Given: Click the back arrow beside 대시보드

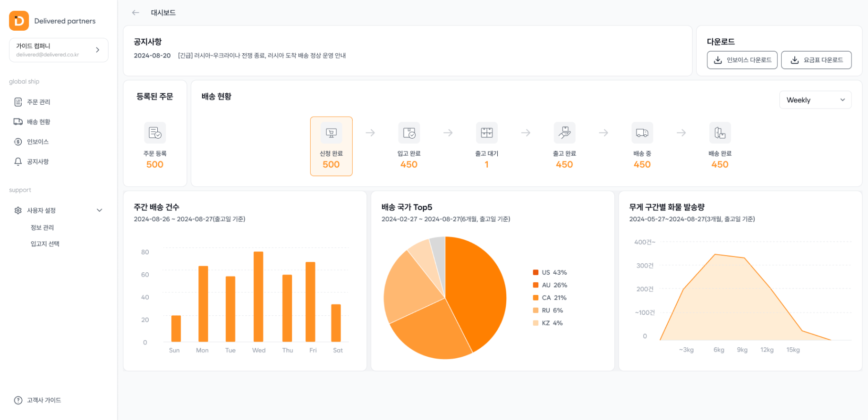Looking at the screenshot, I should [136, 13].
